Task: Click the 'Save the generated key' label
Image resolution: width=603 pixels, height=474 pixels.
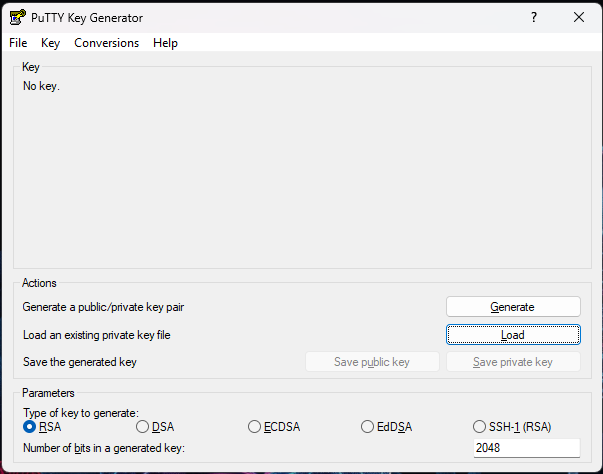Action: click(x=80, y=362)
